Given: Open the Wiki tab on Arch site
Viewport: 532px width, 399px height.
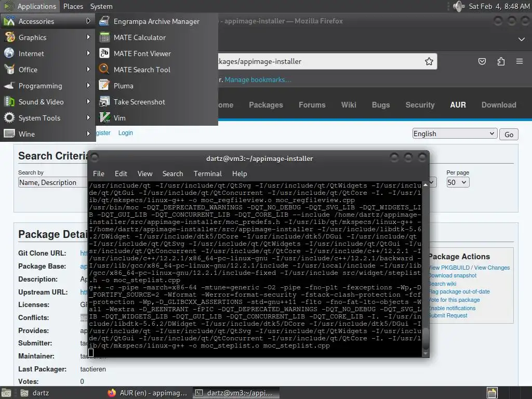Looking at the screenshot, I should [x=349, y=105].
